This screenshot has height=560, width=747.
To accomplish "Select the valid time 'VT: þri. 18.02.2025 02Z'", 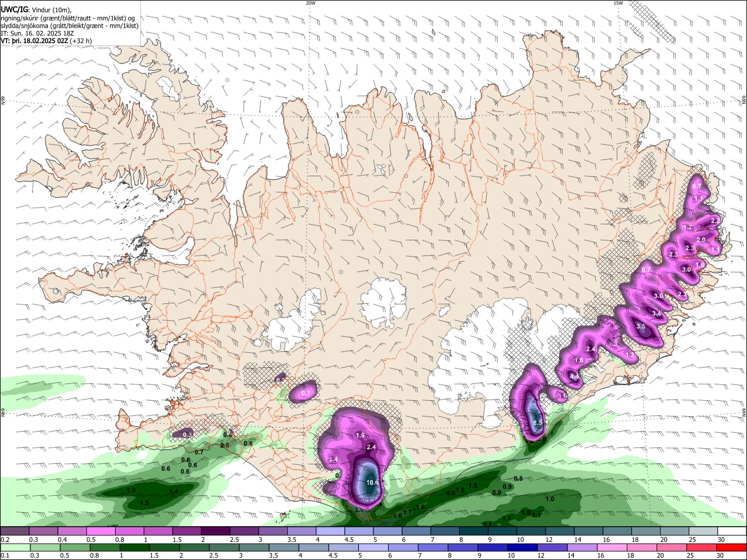I will (x=34, y=41).
